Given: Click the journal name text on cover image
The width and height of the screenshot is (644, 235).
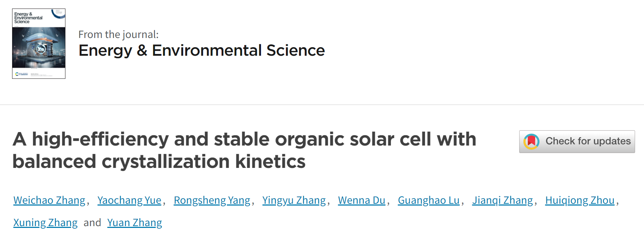Looking at the screenshot, I should 28,18.
